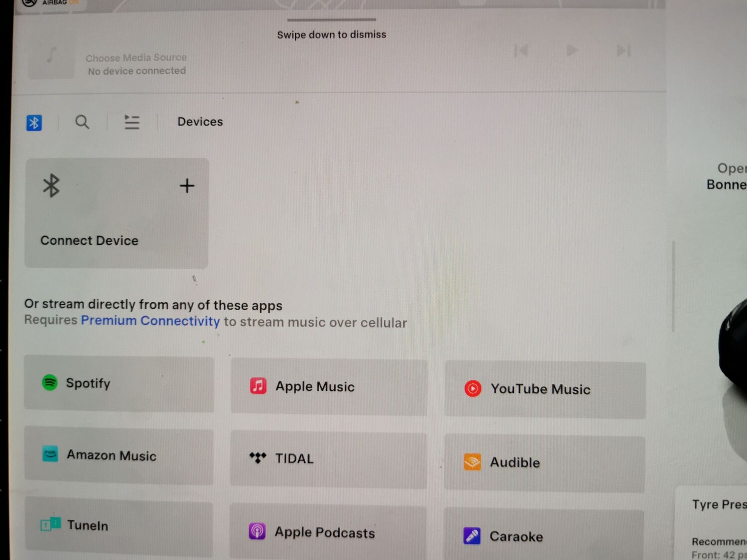Launch Amazon Music

pos(119,456)
